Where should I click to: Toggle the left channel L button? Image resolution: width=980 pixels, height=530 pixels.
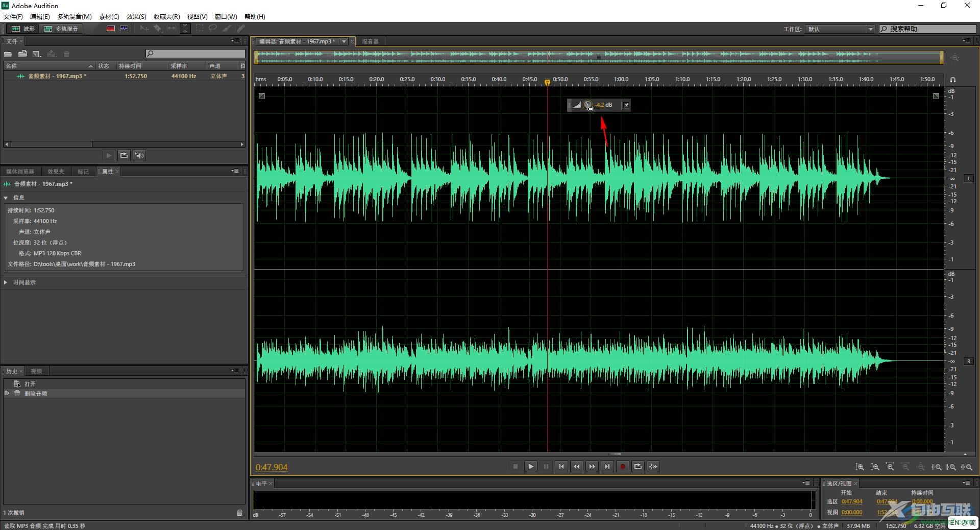coord(969,178)
